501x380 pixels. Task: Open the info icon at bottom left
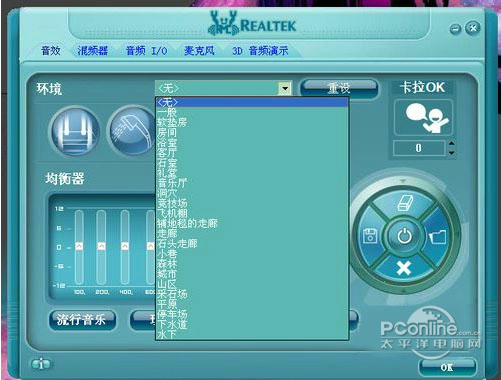pyautogui.click(x=41, y=364)
